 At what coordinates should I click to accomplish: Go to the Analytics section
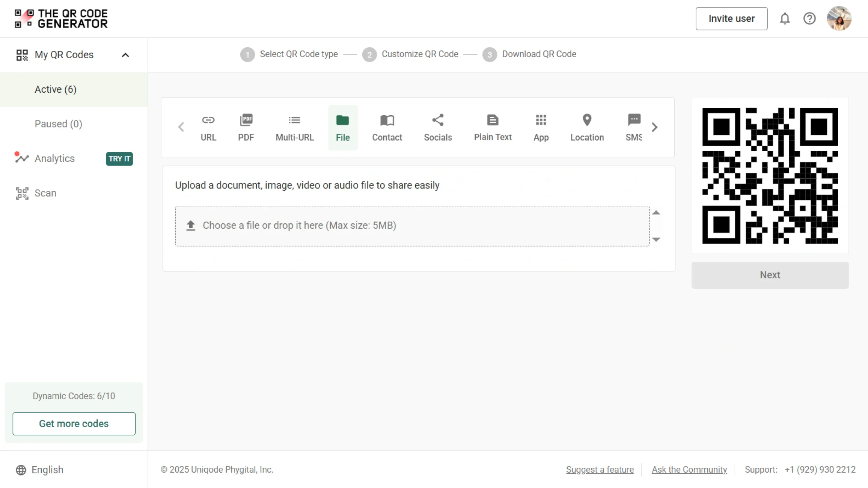click(54, 158)
